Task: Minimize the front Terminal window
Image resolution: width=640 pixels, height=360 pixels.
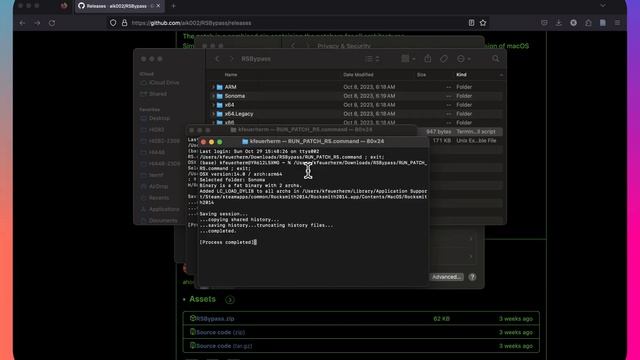Action: 211,142
